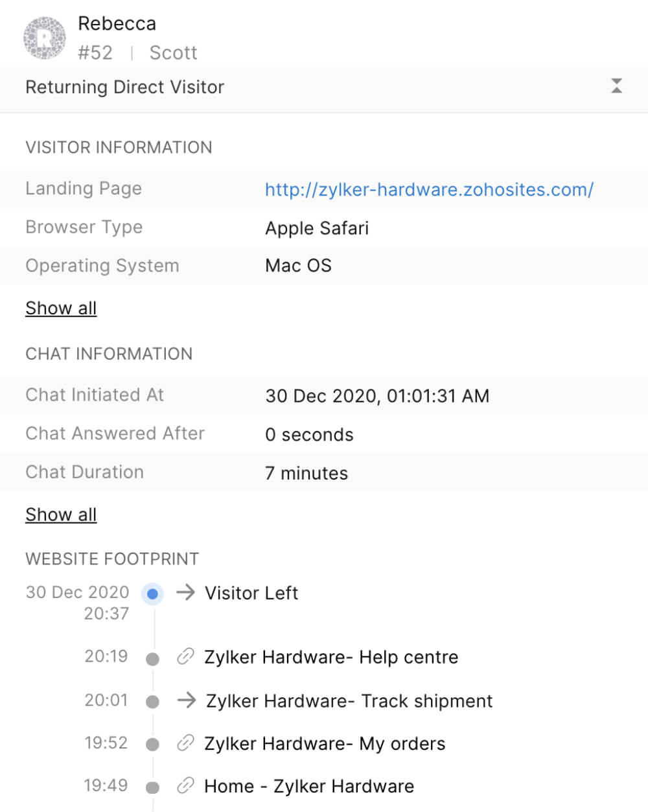Click the 7 minutes duration value
The image size is (648, 812).
[307, 473]
